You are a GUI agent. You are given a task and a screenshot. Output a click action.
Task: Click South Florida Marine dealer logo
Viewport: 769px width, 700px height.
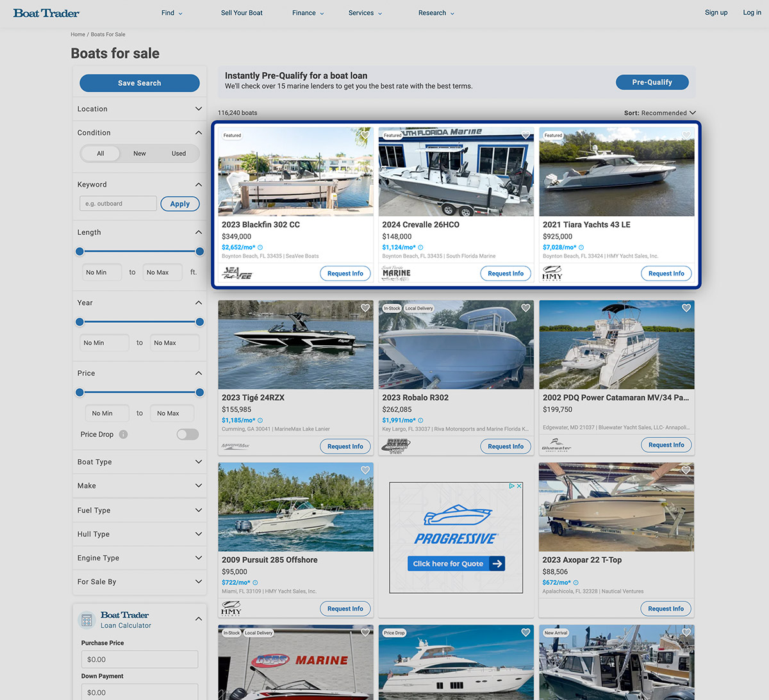click(x=396, y=273)
